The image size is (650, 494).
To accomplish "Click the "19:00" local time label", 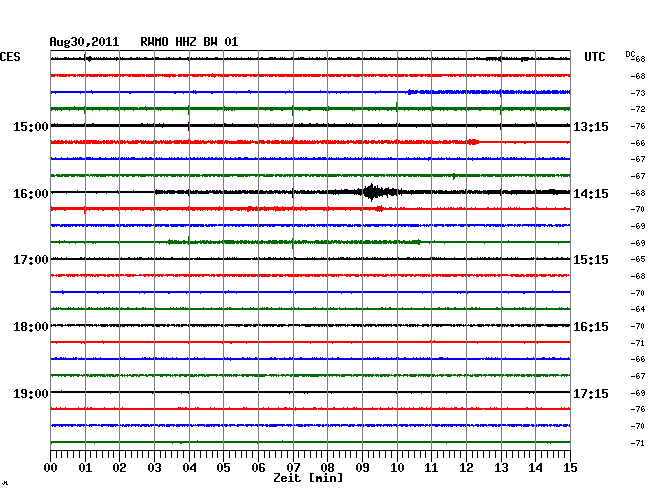I will click(x=31, y=393).
